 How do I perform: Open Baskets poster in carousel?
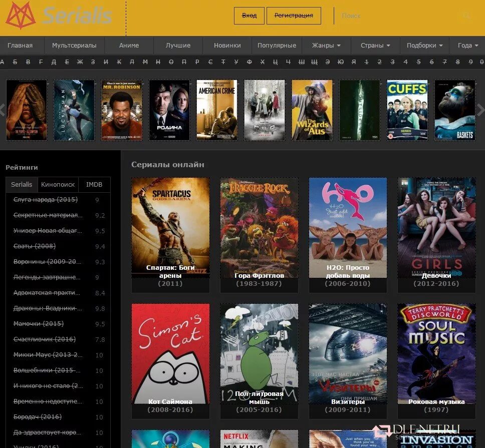click(x=455, y=110)
